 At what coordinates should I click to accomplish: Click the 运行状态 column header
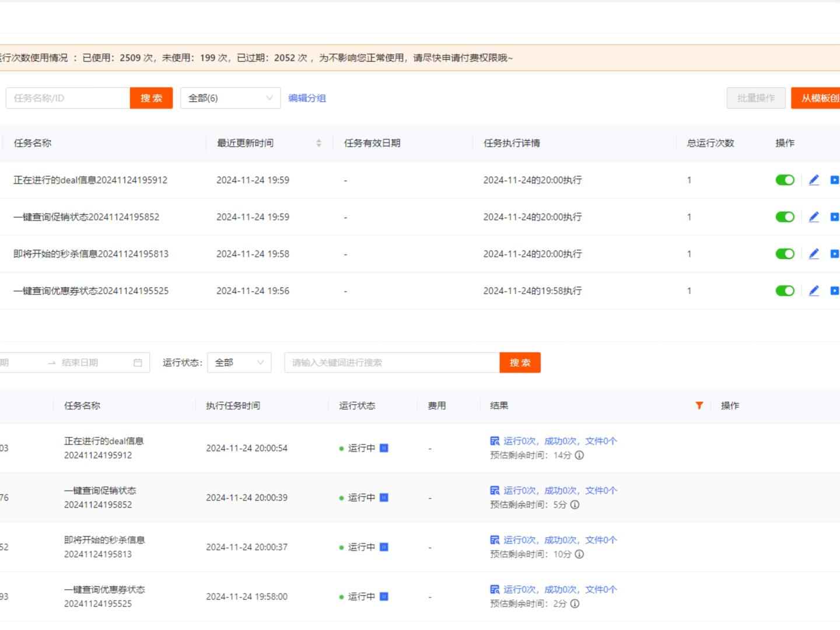pos(357,405)
